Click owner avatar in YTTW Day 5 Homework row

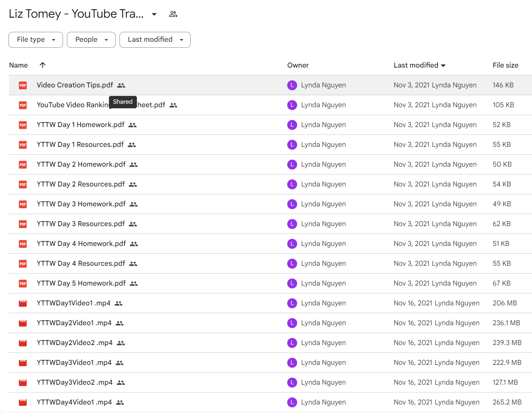(x=292, y=283)
